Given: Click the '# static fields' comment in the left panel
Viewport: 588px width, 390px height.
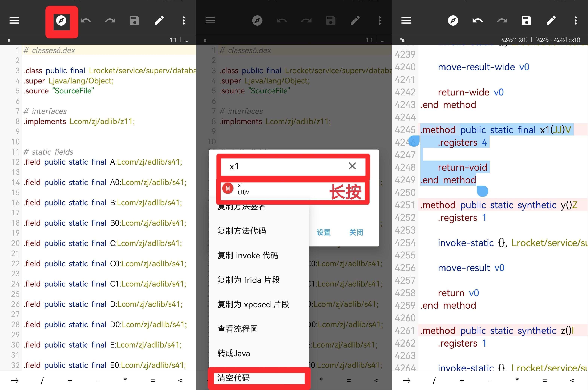Looking at the screenshot, I should 48,152.
